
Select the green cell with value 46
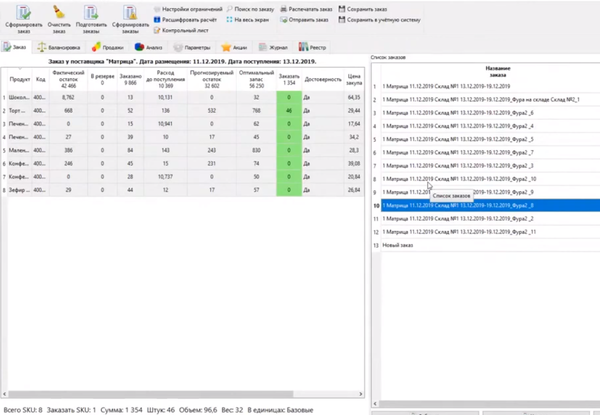pyautogui.click(x=289, y=111)
